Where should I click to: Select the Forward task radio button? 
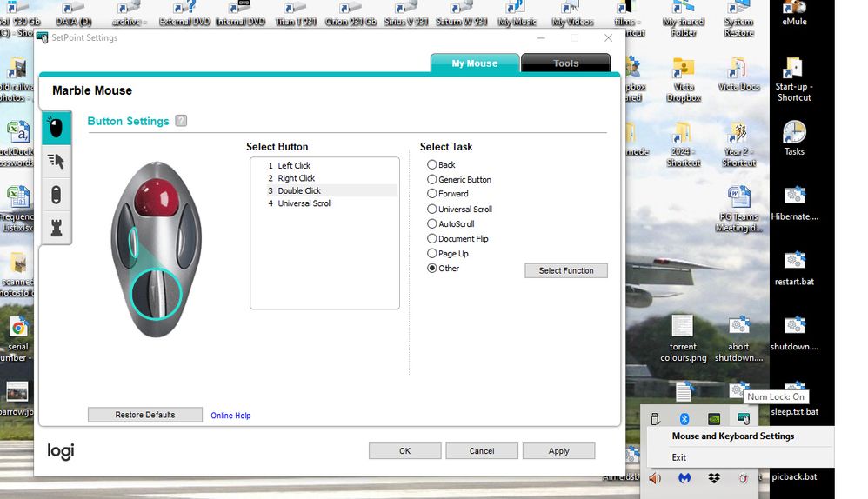point(431,193)
